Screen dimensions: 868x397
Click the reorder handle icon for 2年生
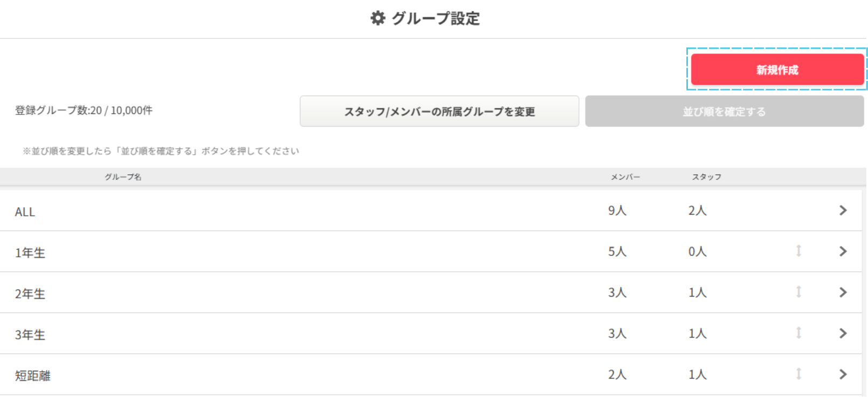coord(799,292)
